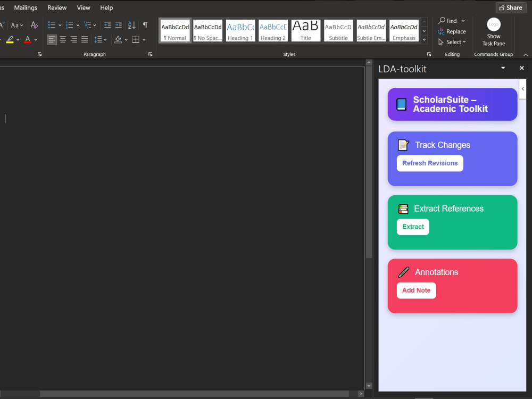Open numbering library dropdown arrow
The width and height of the screenshot is (532, 399).
[78, 25]
